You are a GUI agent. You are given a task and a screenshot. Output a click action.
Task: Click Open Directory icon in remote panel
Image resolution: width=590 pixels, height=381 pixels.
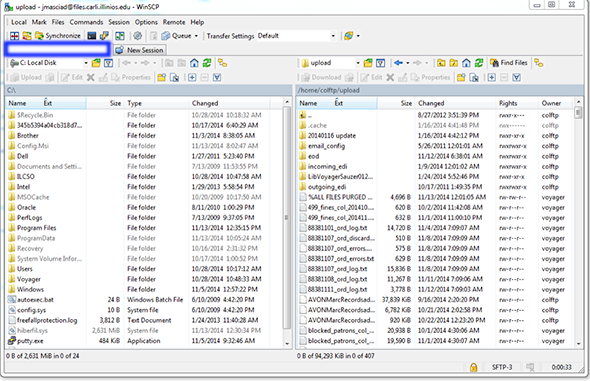click(368, 63)
